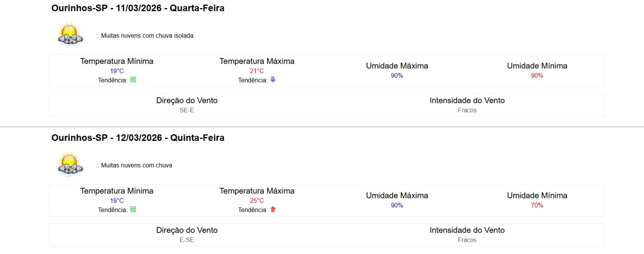Click the red up-arrow trend icon
This screenshot has height=254, width=644.
pyautogui.click(x=273, y=209)
